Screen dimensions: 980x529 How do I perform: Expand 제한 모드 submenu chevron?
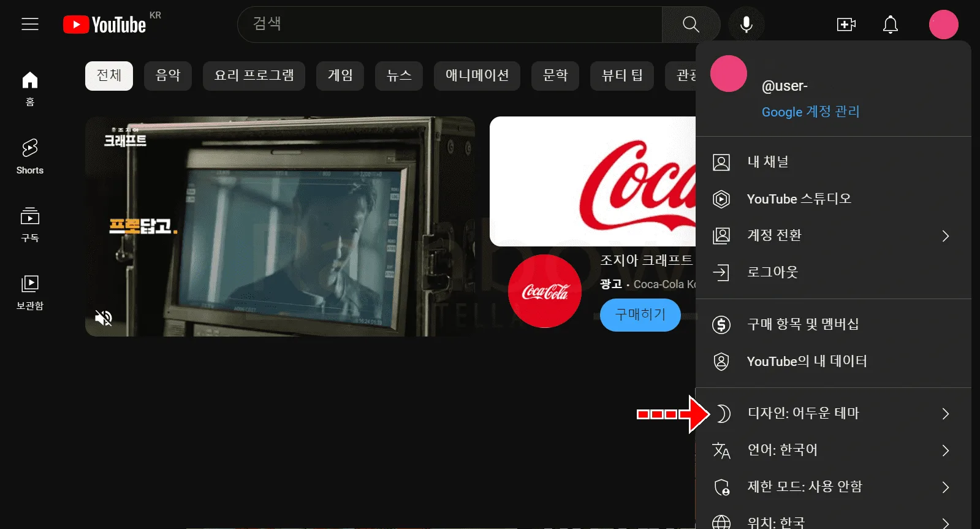946,487
